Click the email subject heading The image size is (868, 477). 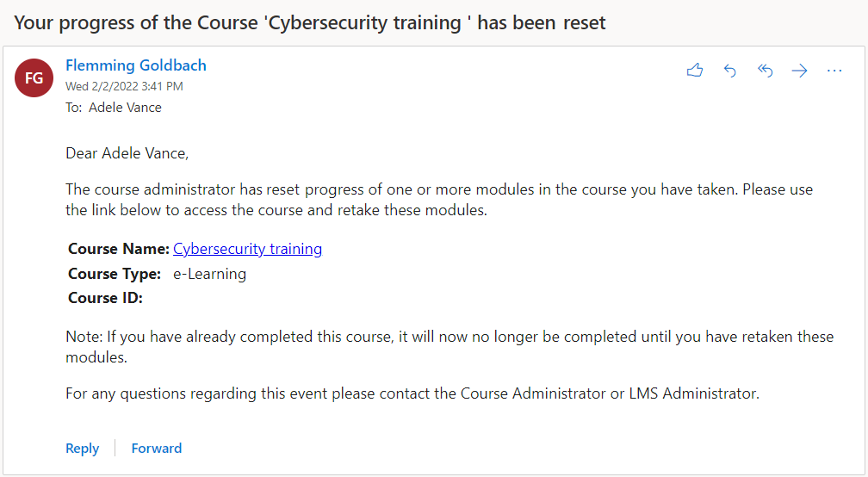[x=310, y=22]
